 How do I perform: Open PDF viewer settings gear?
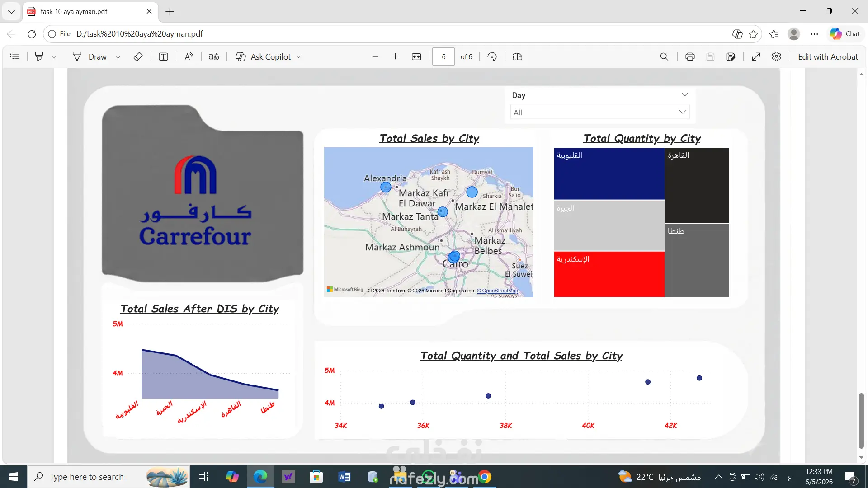point(777,57)
